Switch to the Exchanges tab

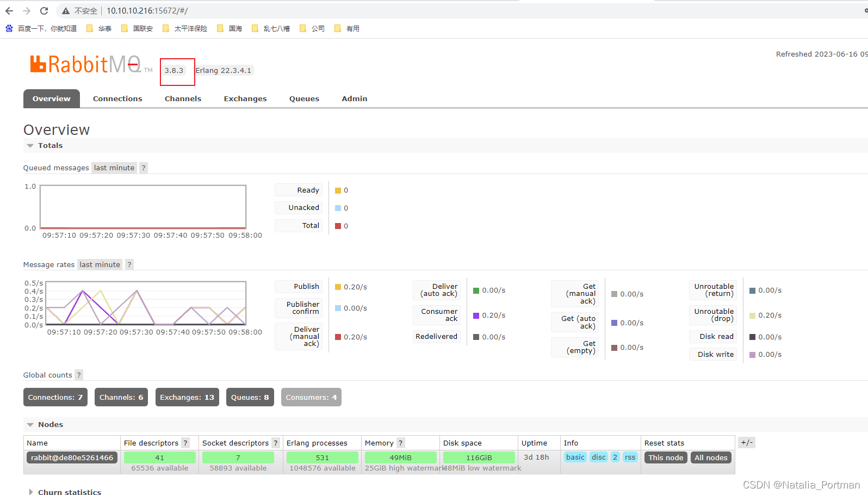pyautogui.click(x=245, y=98)
